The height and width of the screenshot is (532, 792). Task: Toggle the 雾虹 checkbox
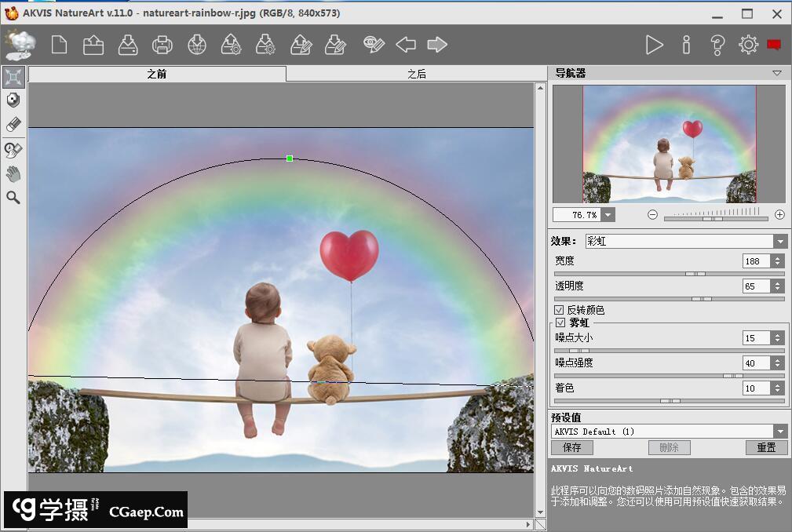click(x=560, y=322)
